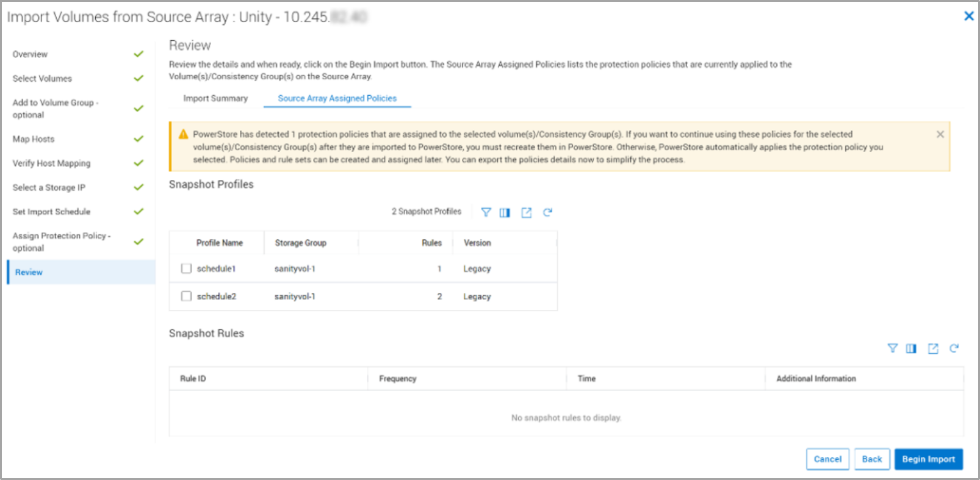Click the '2 Snapshot Profiles' count label

[x=427, y=212]
